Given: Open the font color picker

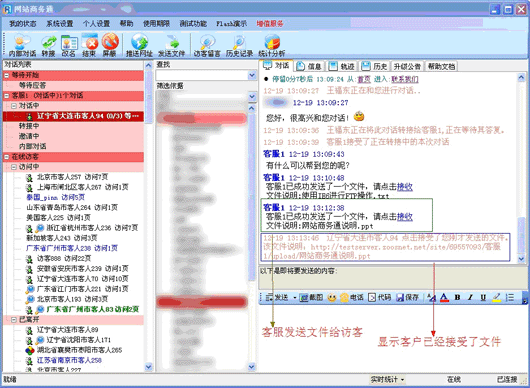Looking at the screenshot, I should pos(444,297).
